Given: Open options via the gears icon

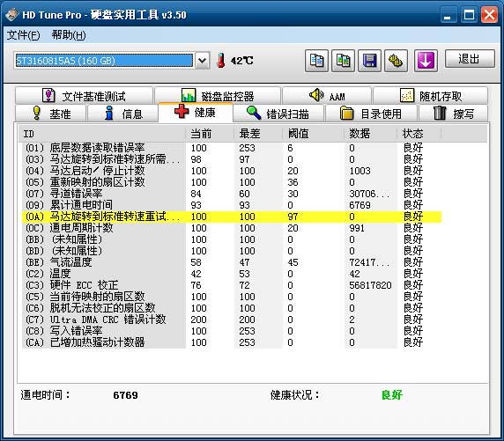Looking at the screenshot, I should (396, 61).
